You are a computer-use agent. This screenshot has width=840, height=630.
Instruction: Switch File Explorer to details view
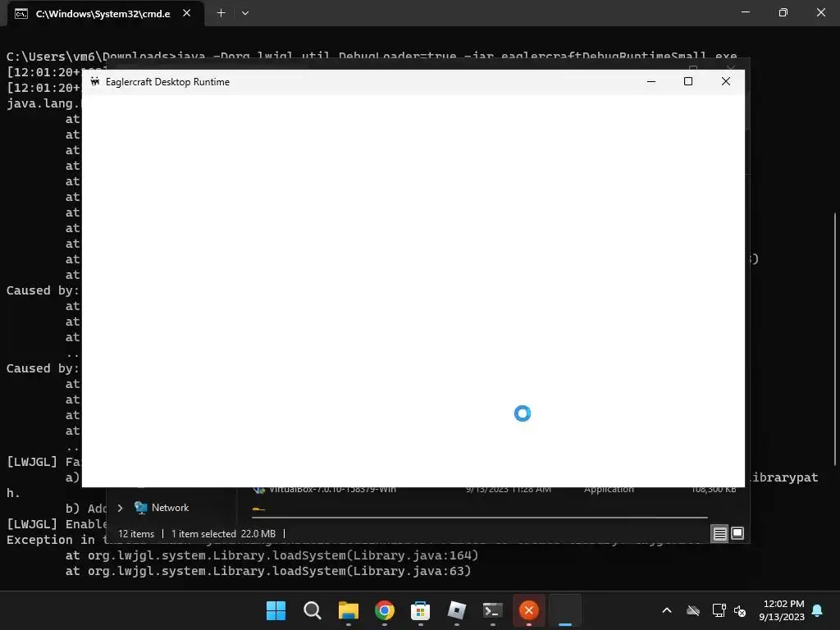[719, 533]
